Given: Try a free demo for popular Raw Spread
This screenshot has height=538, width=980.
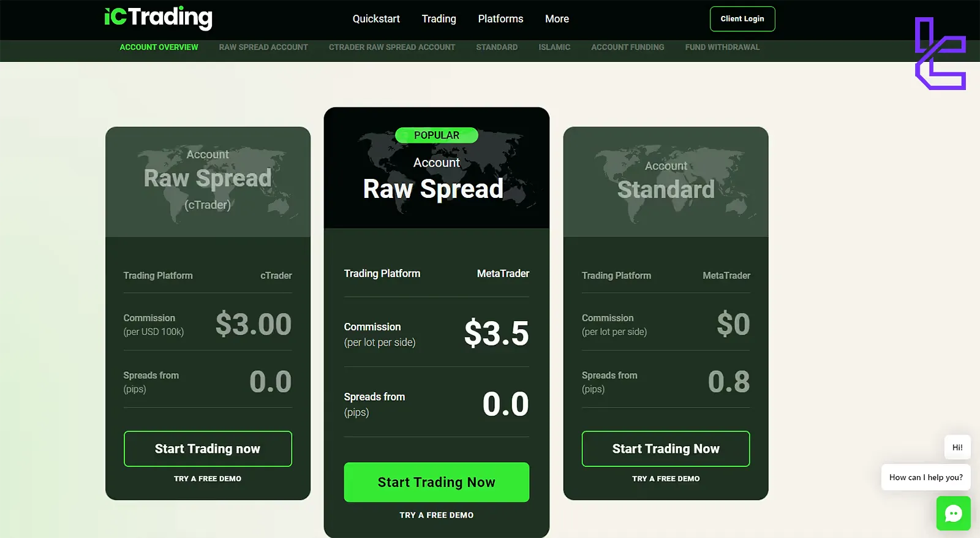Looking at the screenshot, I should (437, 515).
